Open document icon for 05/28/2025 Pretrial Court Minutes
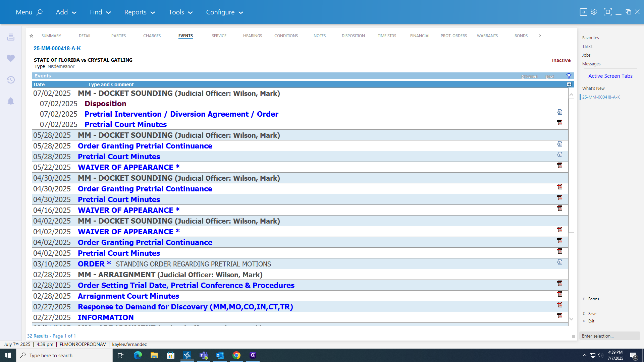This screenshot has height=362, width=644. (559, 155)
